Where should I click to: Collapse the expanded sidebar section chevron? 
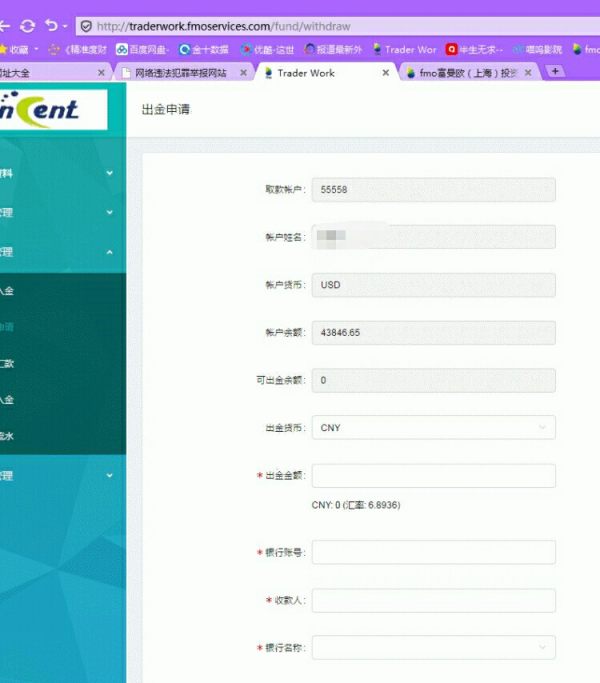point(109,252)
